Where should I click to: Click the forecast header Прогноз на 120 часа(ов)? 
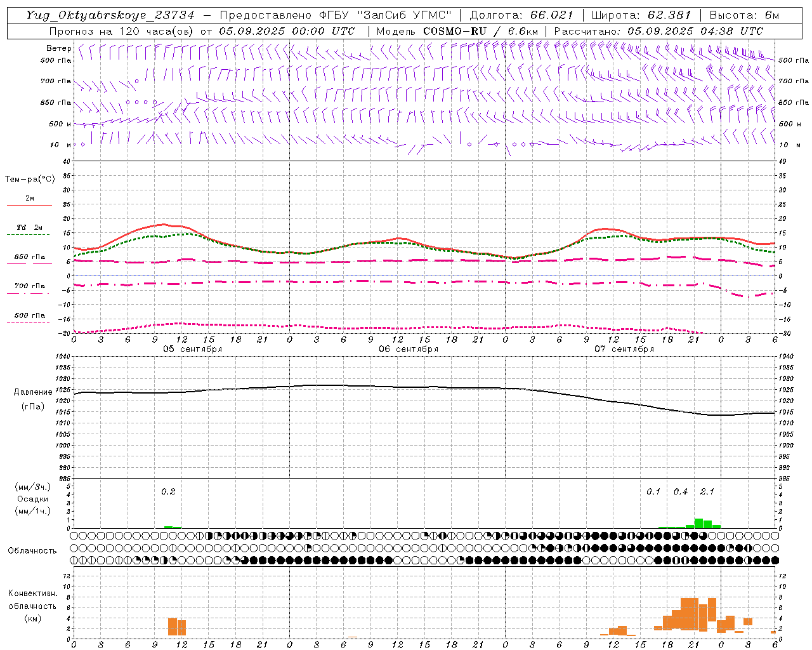pos(122,31)
